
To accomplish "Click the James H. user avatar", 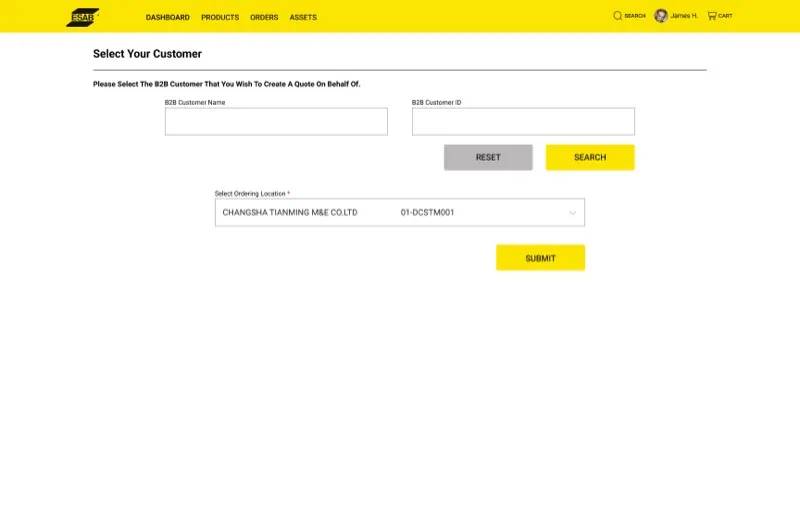I will (x=661, y=16).
